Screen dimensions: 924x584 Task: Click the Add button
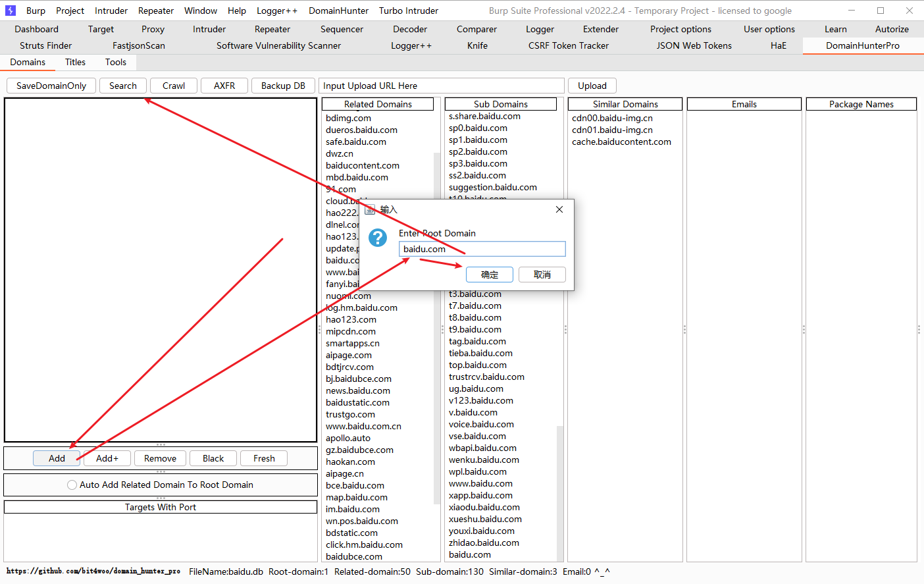tap(57, 458)
